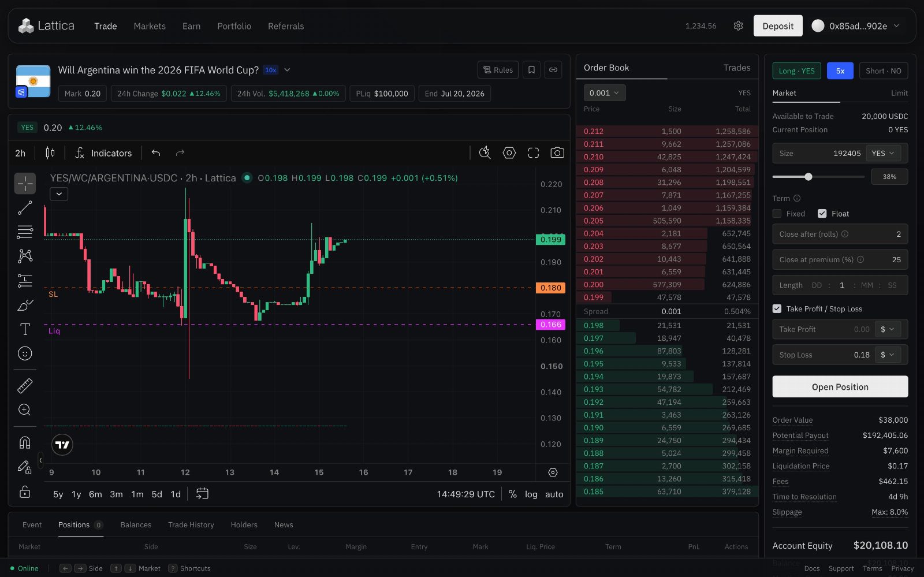Change the Take Profit unit dropdown
The width and height of the screenshot is (924, 577).
click(x=888, y=329)
